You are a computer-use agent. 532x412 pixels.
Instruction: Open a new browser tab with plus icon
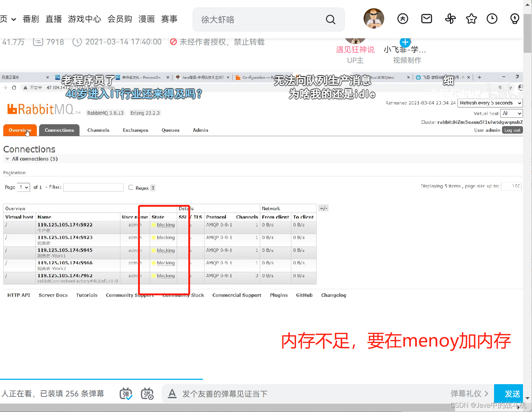[x=479, y=77]
